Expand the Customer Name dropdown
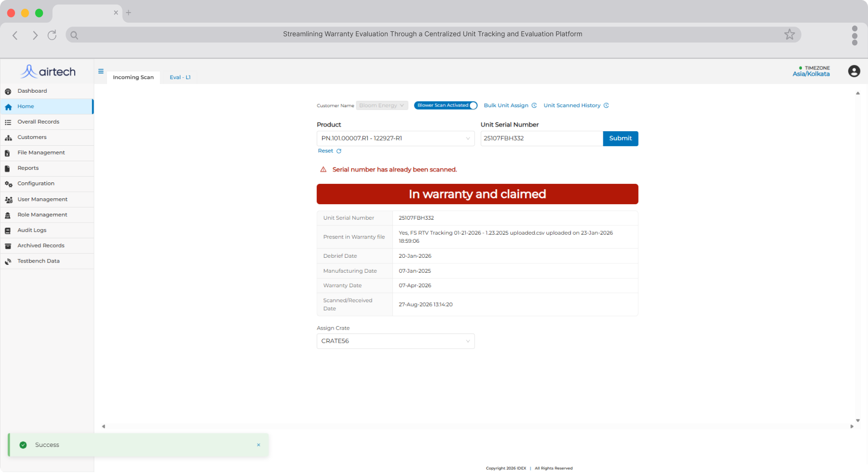The width and height of the screenshot is (868, 473). click(382, 105)
